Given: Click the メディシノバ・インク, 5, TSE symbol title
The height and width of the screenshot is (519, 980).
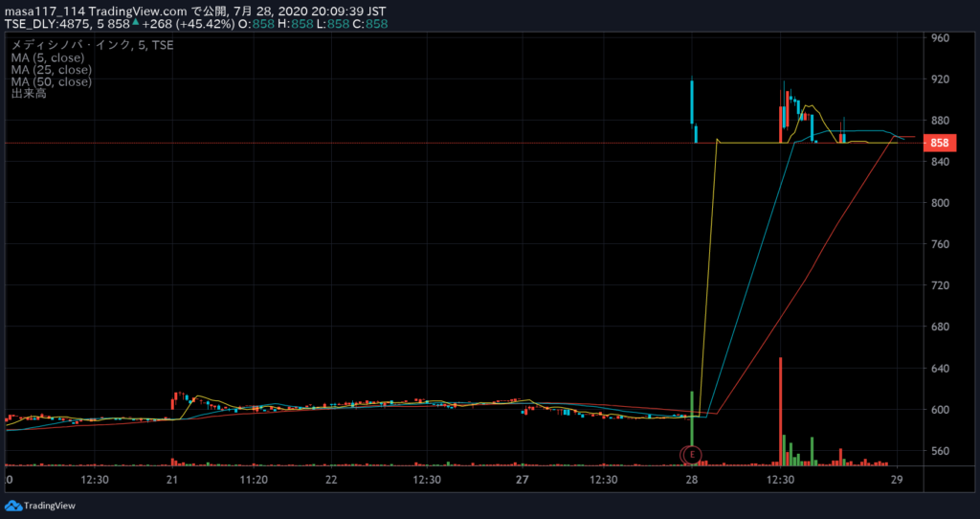Looking at the screenshot, I should [x=93, y=45].
